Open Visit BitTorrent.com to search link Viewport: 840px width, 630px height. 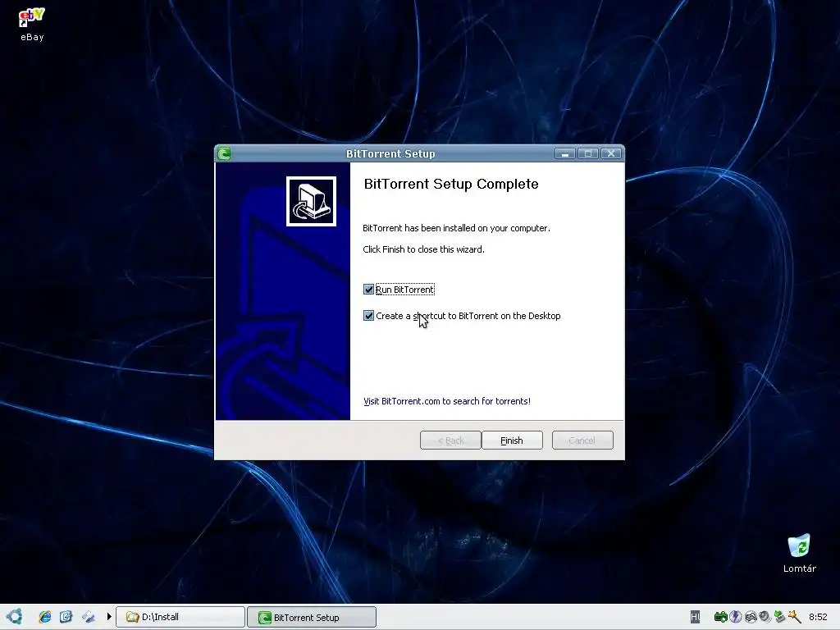click(x=447, y=401)
